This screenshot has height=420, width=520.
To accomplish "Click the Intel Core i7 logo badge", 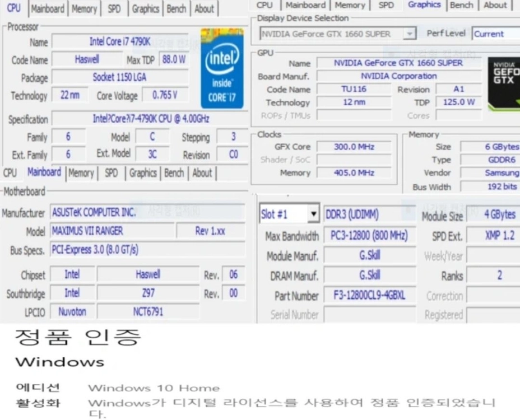I will [x=222, y=68].
